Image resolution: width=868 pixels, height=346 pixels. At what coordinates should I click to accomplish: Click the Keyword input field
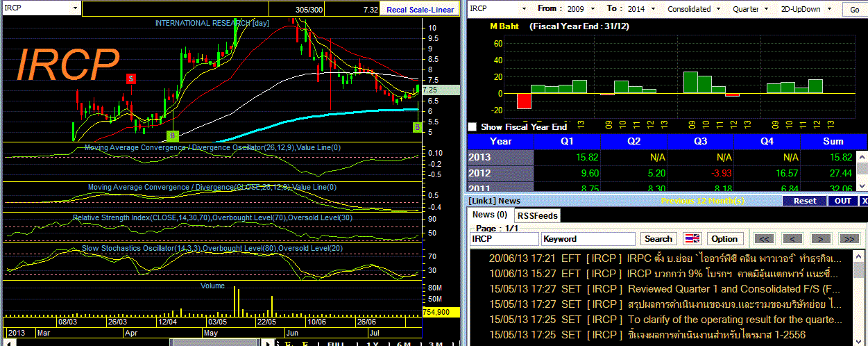tap(588, 238)
